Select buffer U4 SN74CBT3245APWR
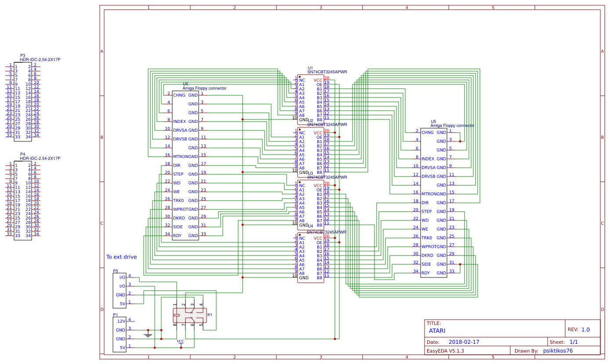This screenshot has height=364, width=610. tap(310, 257)
